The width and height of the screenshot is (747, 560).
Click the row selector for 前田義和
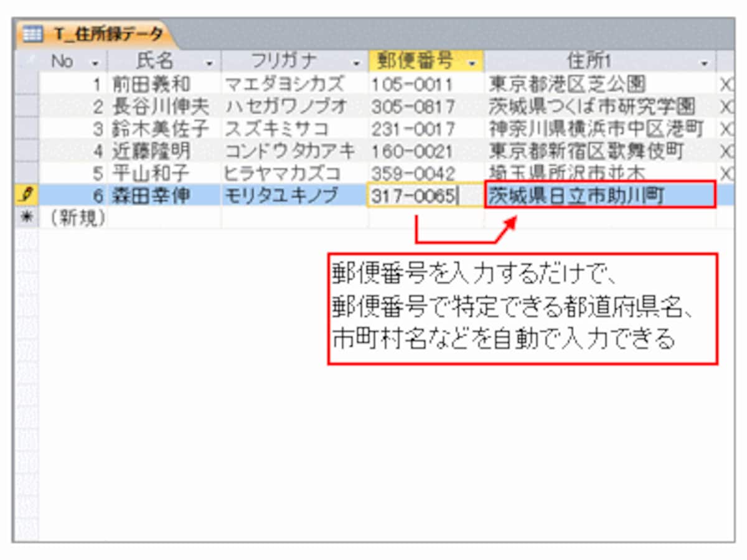(x=27, y=84)
